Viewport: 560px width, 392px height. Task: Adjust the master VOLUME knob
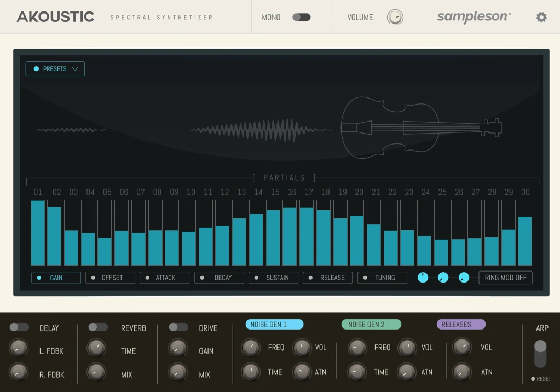(x=395, y=17)
